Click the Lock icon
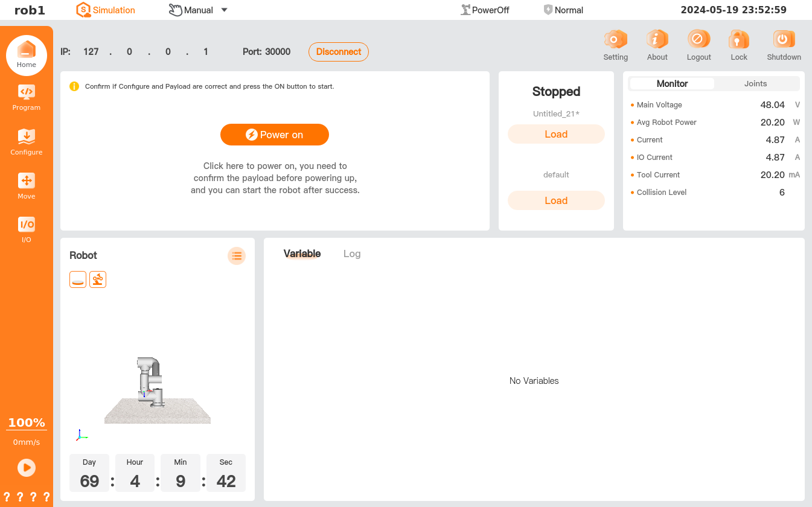812x507 pixels. pyautogui.click(x=738, y=40)
